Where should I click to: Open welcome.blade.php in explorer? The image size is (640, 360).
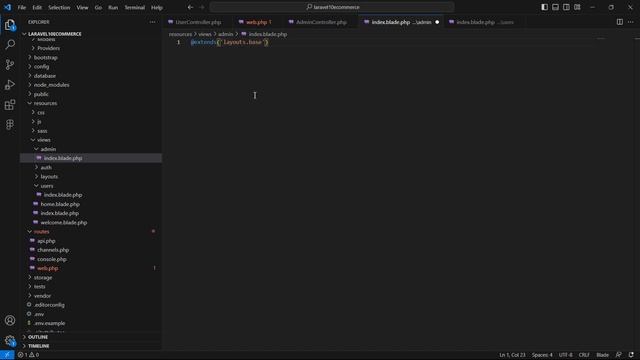pos(64,222)
